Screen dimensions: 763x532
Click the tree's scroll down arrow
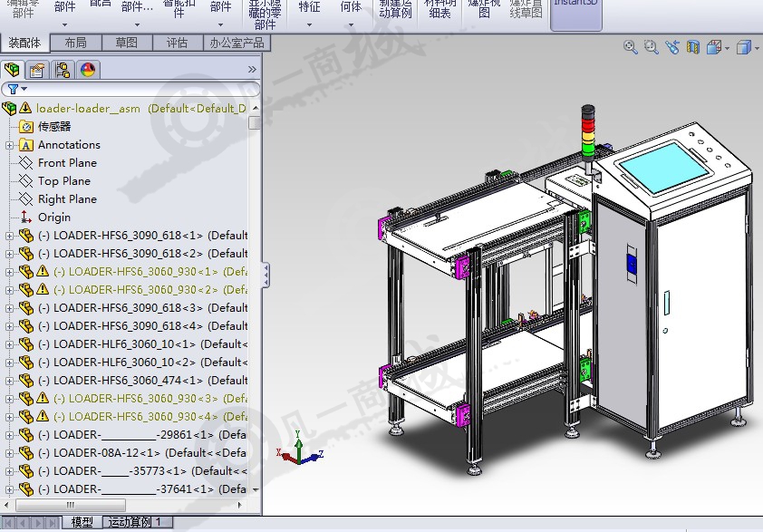point(255,489)
